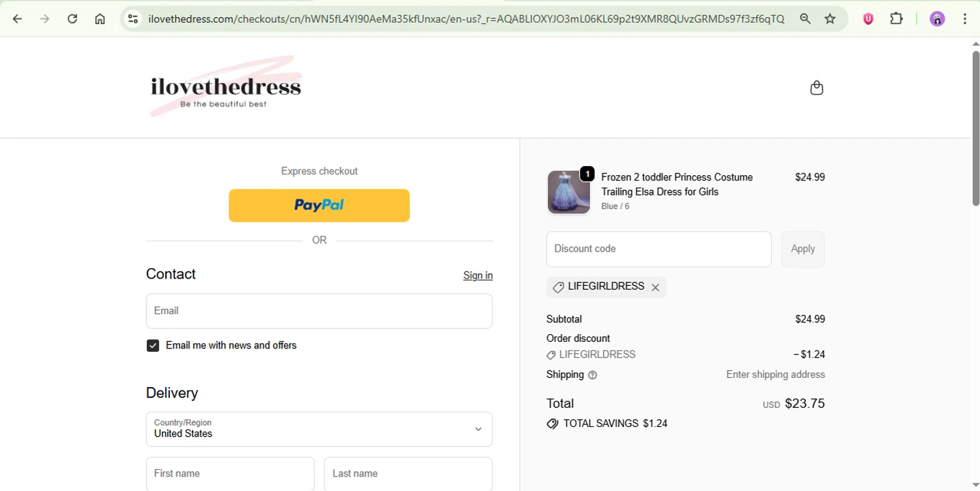Open the extensions puzzle menu
Image resolution: width=980 pixels, height=491 pixels.
[896, 19]
